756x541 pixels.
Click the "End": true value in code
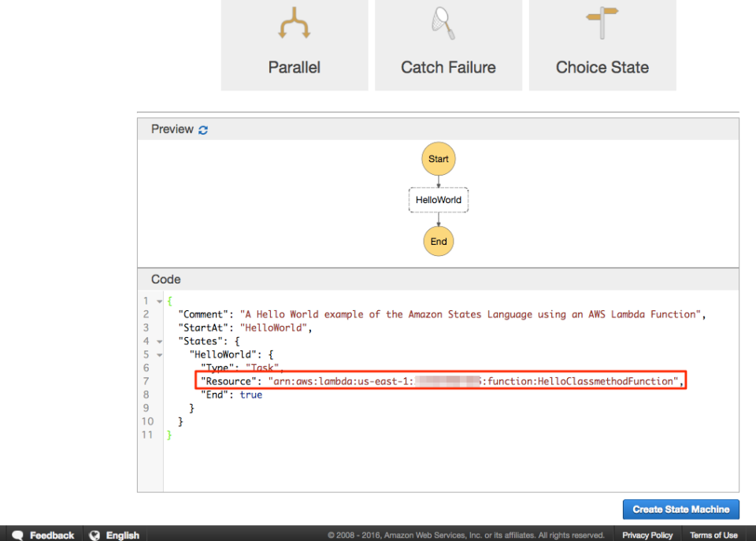pos(231,395)
